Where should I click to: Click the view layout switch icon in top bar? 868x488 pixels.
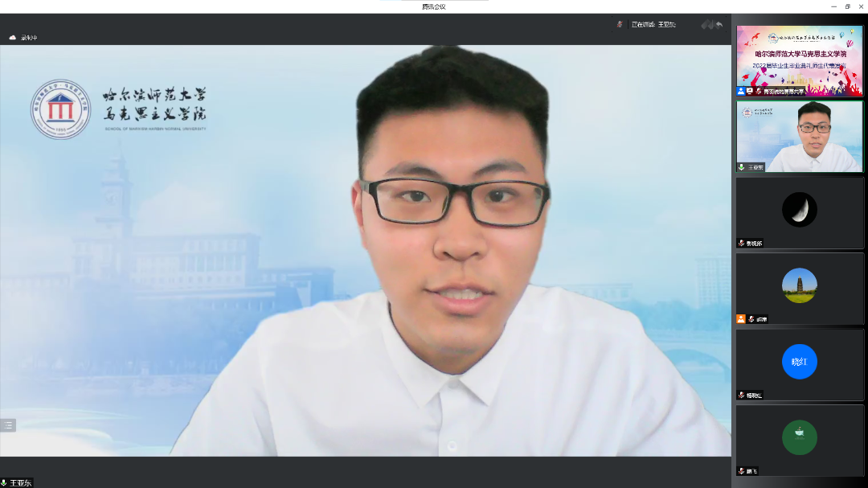tap(707, 24)
